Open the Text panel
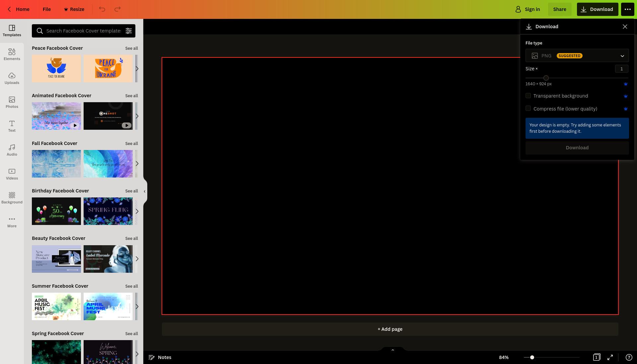The height and width of the screenshot is (364, 637). click(12, 126)
